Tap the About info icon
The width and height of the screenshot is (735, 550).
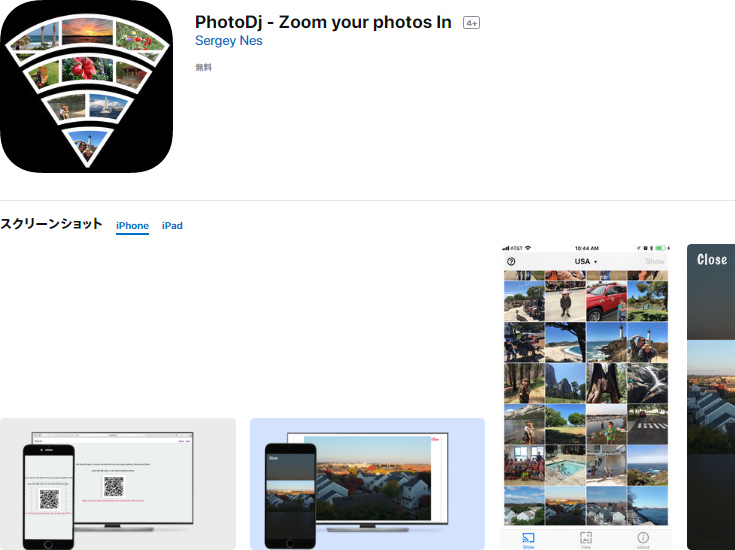(x=643, y=537)
